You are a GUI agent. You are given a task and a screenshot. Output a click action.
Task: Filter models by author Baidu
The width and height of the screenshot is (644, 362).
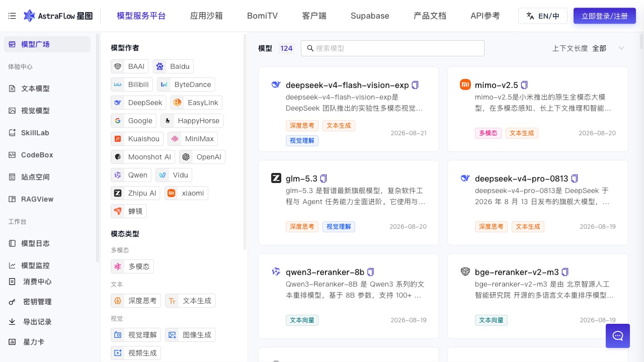[x=173, y=66]
